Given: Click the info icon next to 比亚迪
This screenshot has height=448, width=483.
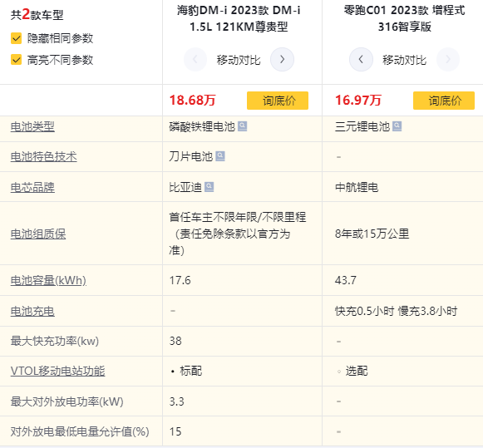Looking at the screenshot, I should tap(209, 187).
